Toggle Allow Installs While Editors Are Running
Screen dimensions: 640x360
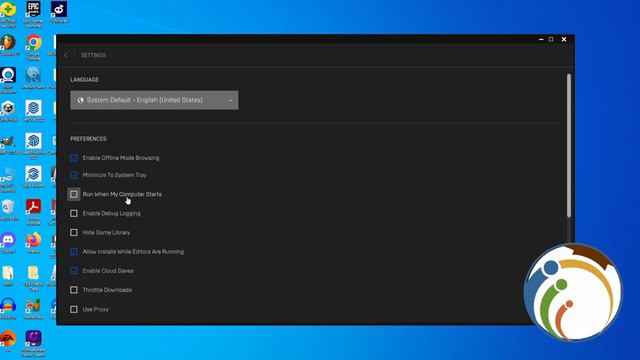(x=74, y=251)
